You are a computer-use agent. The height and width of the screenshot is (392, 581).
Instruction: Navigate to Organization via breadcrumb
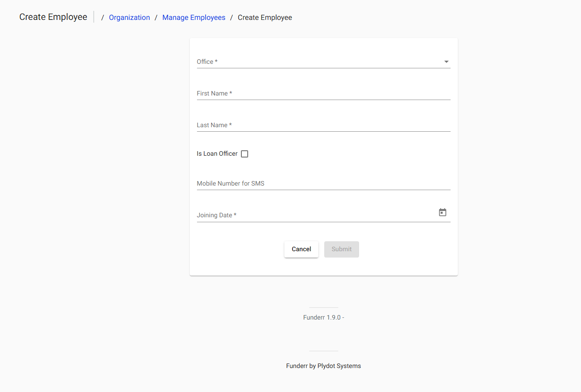click(x=129, y=17)
